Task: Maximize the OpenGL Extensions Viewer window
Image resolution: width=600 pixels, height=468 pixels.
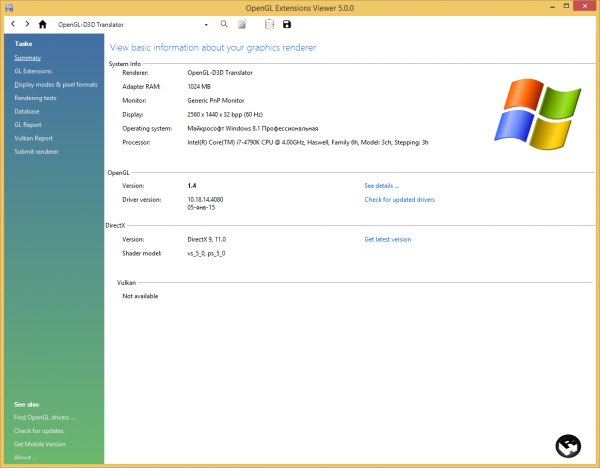Action: (566, 6)
